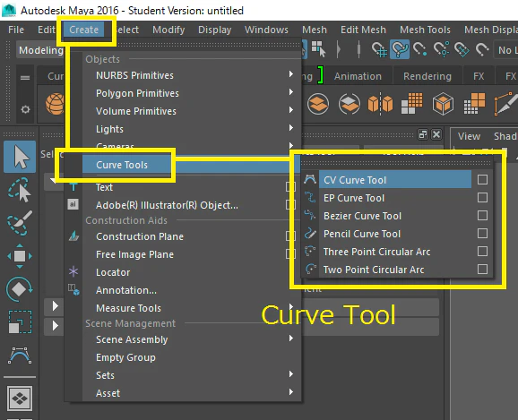Click the second stacked layers shelf icon
This screenshot has width=518, height=420.
[x=349, y=104]
